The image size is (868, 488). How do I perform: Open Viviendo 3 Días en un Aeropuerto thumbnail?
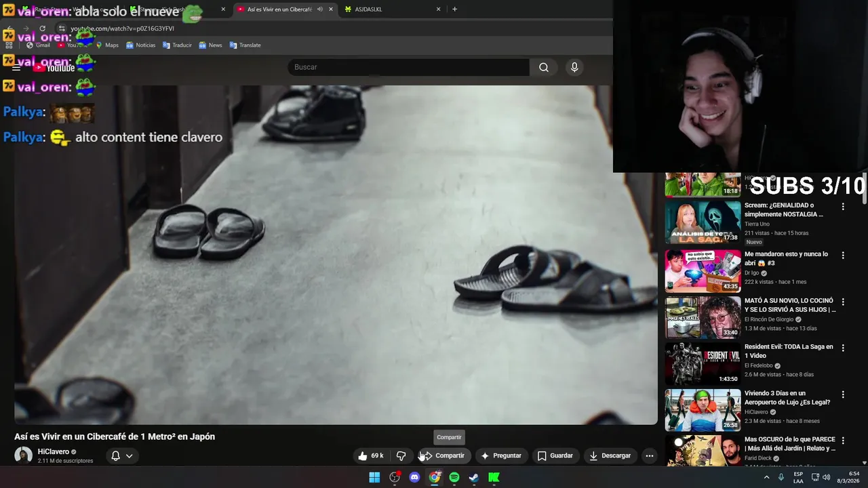coord(703,410)
